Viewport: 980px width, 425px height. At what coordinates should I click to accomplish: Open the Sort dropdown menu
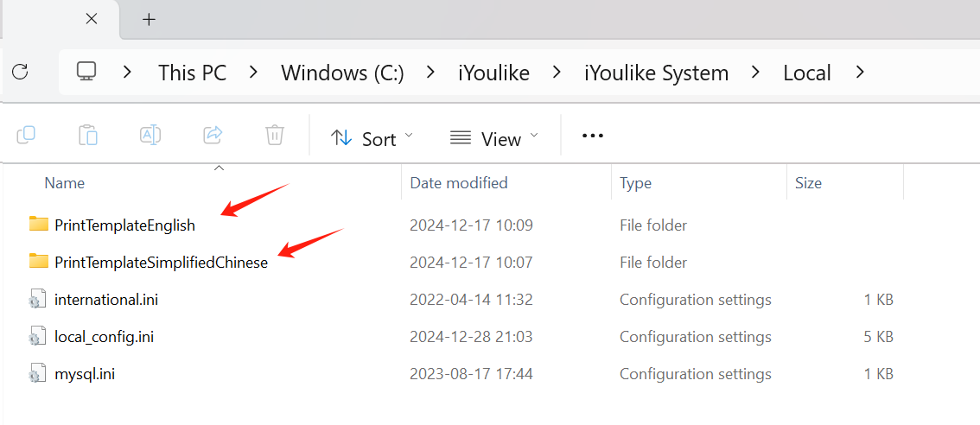372,138
